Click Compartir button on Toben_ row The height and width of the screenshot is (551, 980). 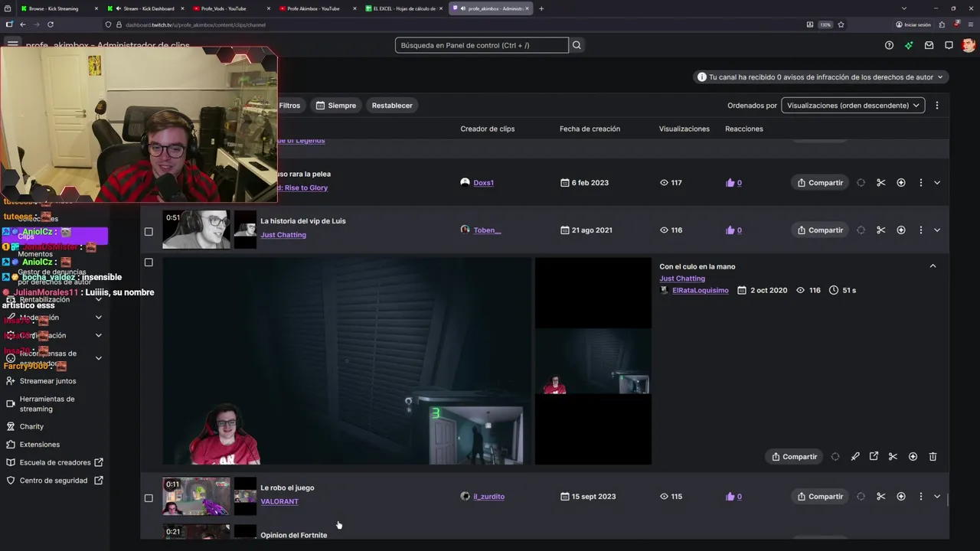pos(819,230)
